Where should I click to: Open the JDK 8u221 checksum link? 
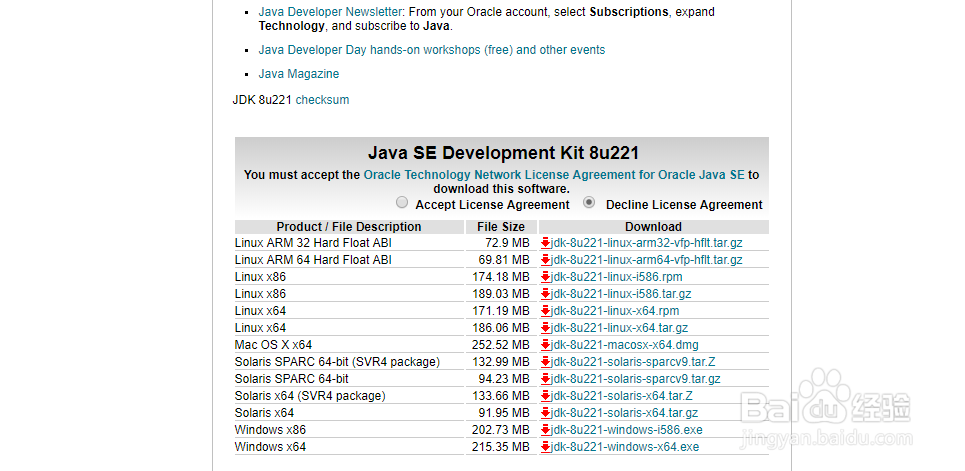(x=322, y=100)
